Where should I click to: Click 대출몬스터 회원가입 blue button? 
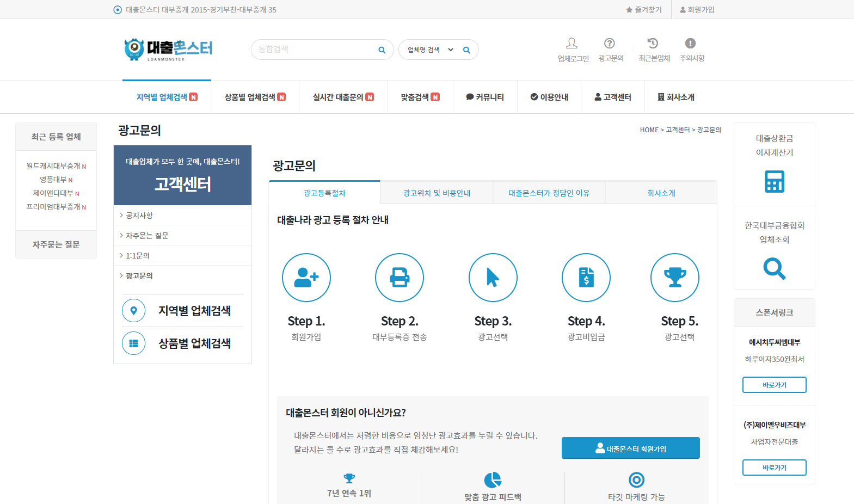pos(630,448)
